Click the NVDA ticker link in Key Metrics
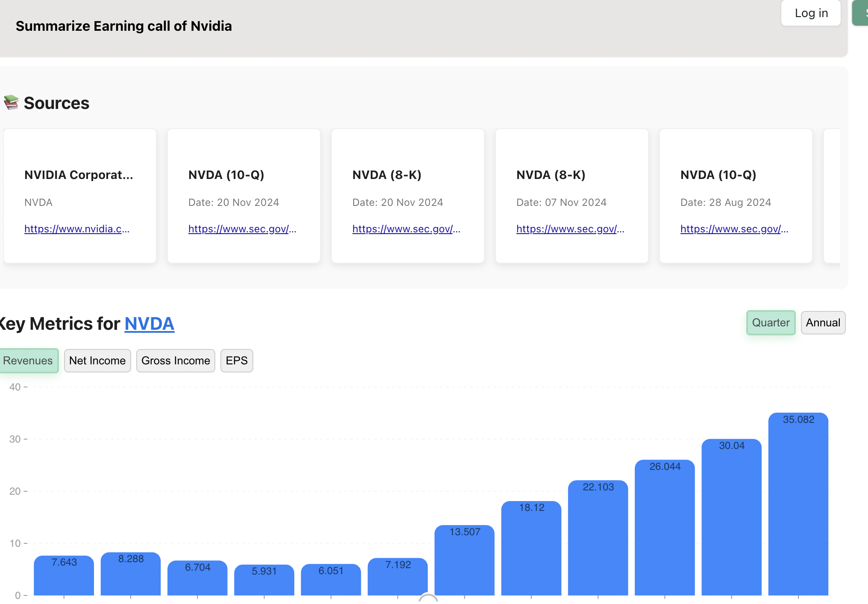 (150, 324)
